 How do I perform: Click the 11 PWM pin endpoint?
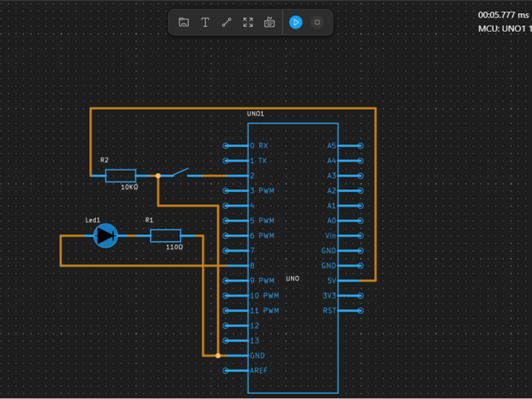pyautogui.click(x=226, y=310)
